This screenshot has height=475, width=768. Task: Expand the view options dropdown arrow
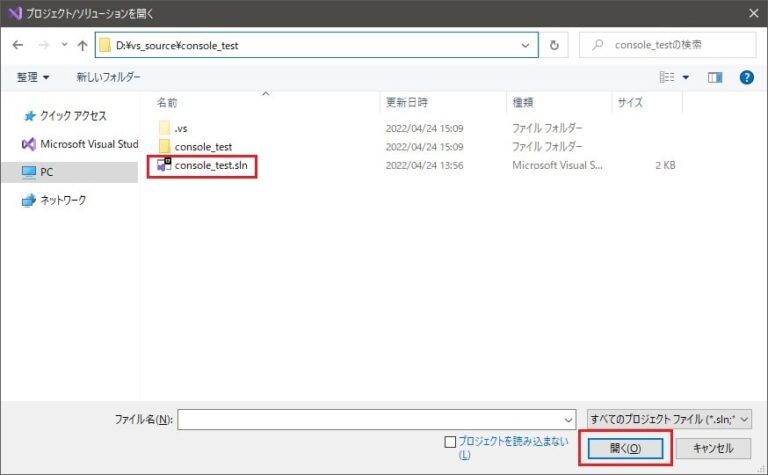point(686,77)
